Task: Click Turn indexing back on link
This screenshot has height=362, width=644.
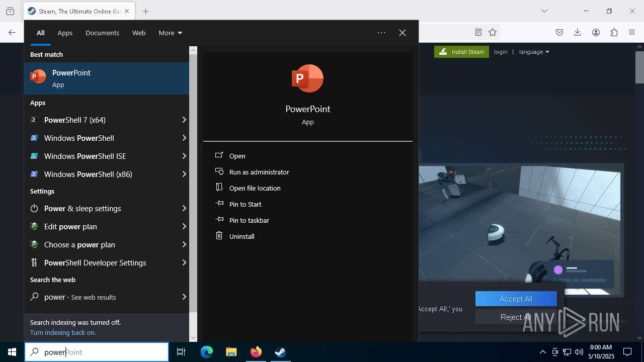Action: pos(63,332)
